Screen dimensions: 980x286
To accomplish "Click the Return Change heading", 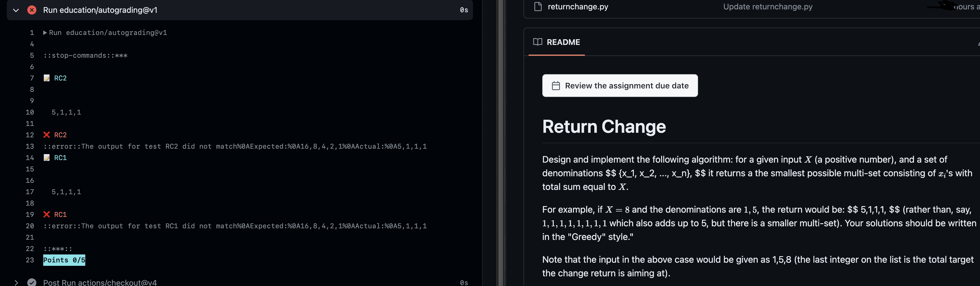I will click(604, 127).
